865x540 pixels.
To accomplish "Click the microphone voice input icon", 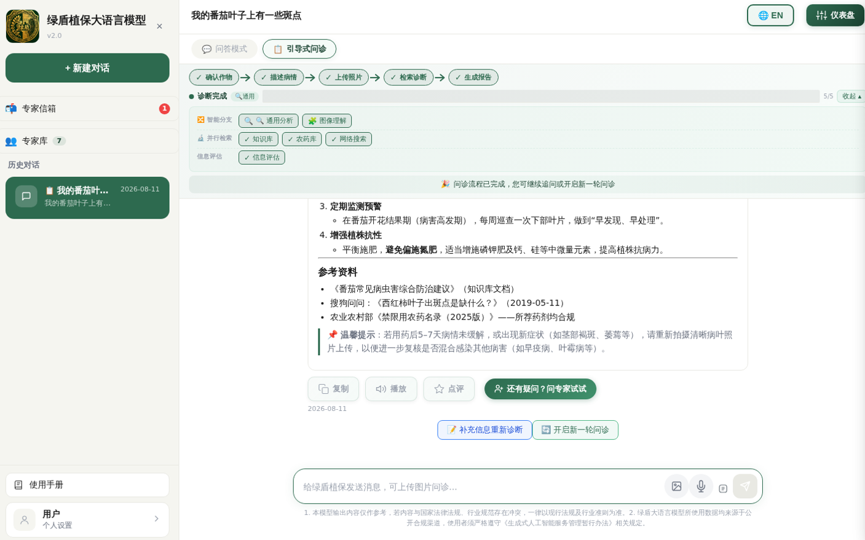I will 701,486.
